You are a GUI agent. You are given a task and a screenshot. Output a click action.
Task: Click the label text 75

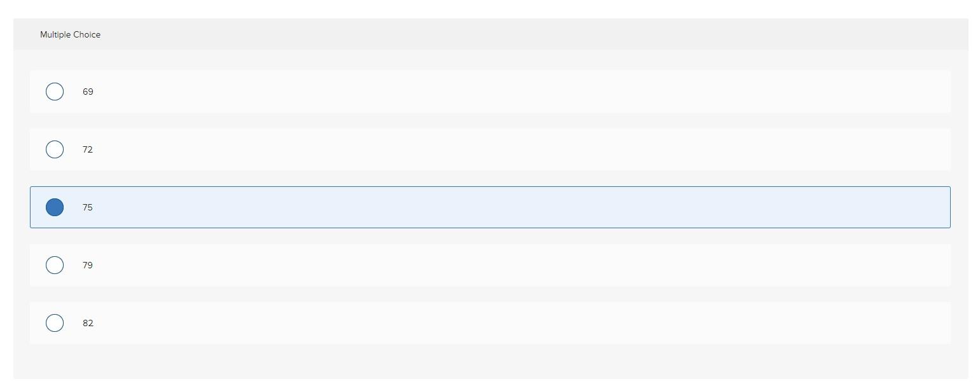pyautogui.click(x=88, y=207)
